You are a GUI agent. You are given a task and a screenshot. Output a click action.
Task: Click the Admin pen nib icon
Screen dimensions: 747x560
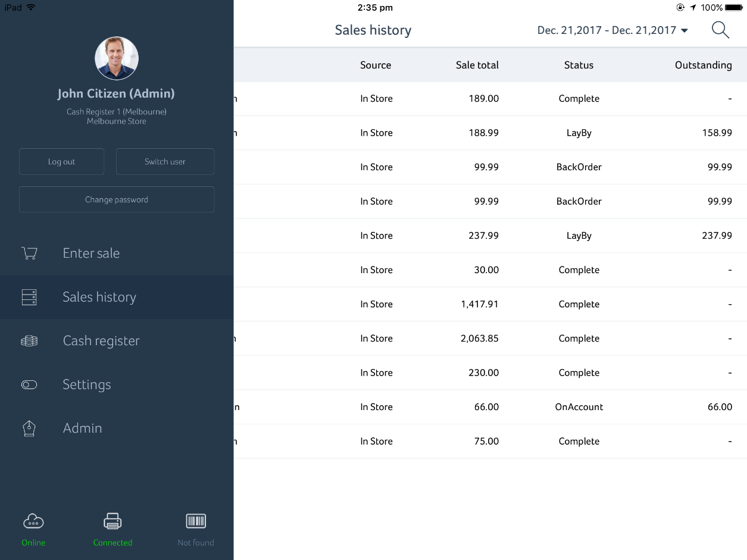click(x=29, y=428)
